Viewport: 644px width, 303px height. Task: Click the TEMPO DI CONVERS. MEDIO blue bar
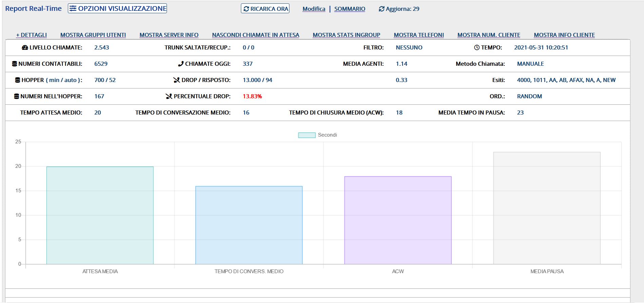249,225
